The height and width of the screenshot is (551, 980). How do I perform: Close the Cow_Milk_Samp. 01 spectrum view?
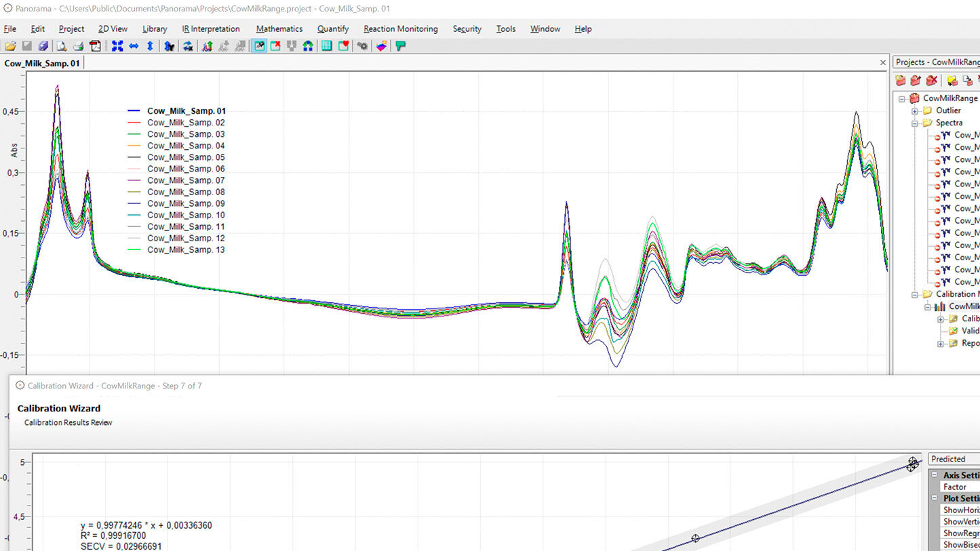tap(882, 62)
